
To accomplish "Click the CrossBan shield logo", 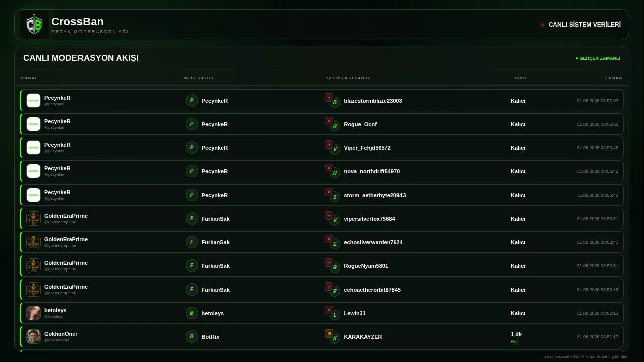I will click(34, 25).
